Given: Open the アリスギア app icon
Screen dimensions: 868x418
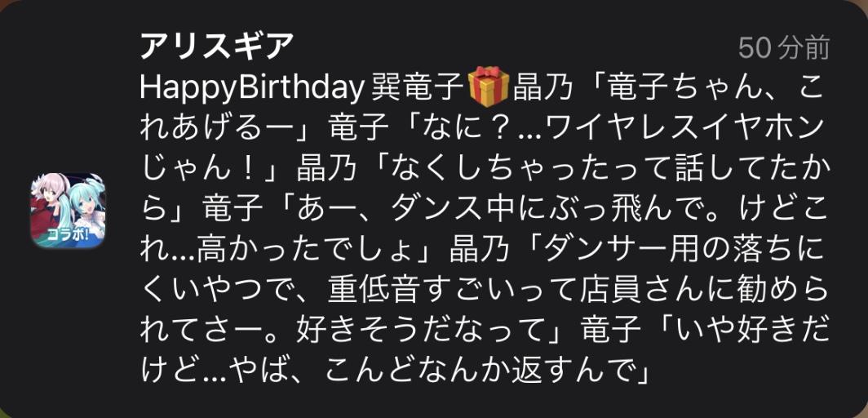Looking at the screenshot, I should (68, 210).
